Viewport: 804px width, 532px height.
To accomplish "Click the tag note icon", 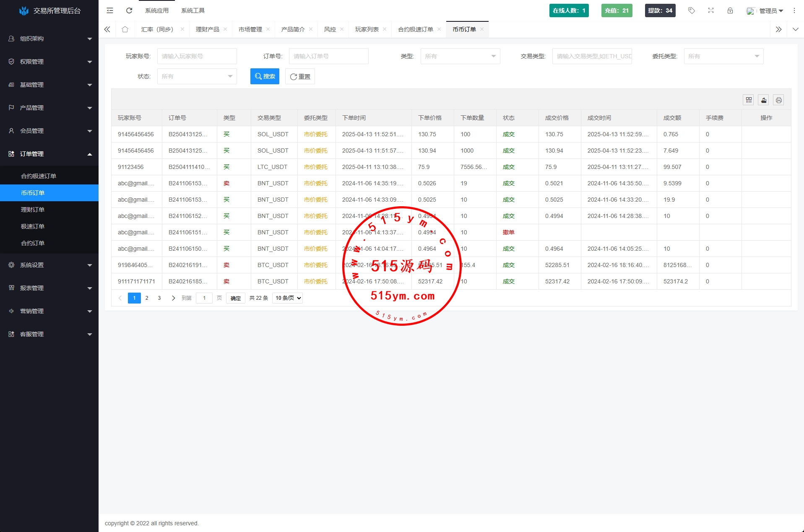I will coord(692,10).
